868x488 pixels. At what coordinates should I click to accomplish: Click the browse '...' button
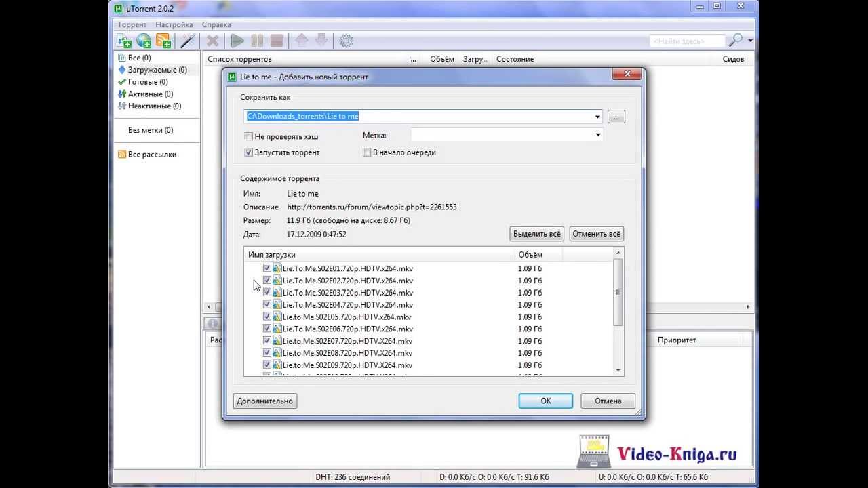(616, 117)
